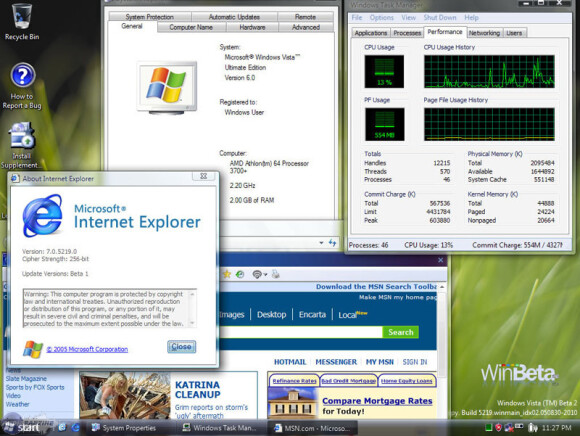580x436 pixels.
Task: Click the Internet Explorer logo in About dialog
Action: point(42,216)
